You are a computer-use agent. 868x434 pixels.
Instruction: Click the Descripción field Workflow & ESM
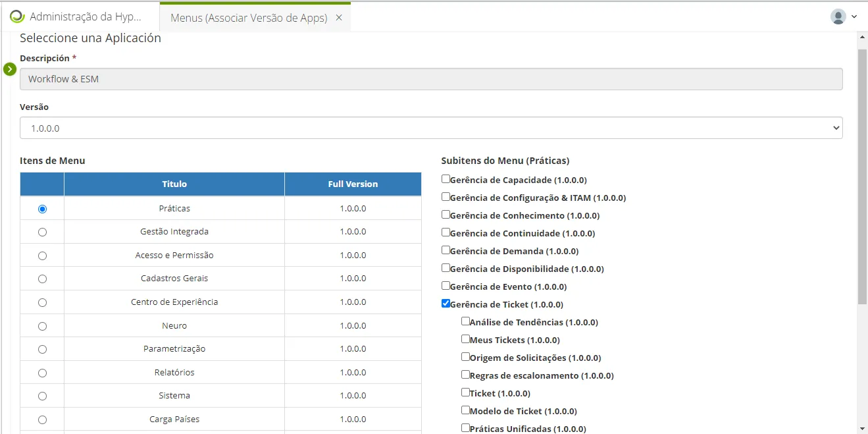(x=431, y=79)
